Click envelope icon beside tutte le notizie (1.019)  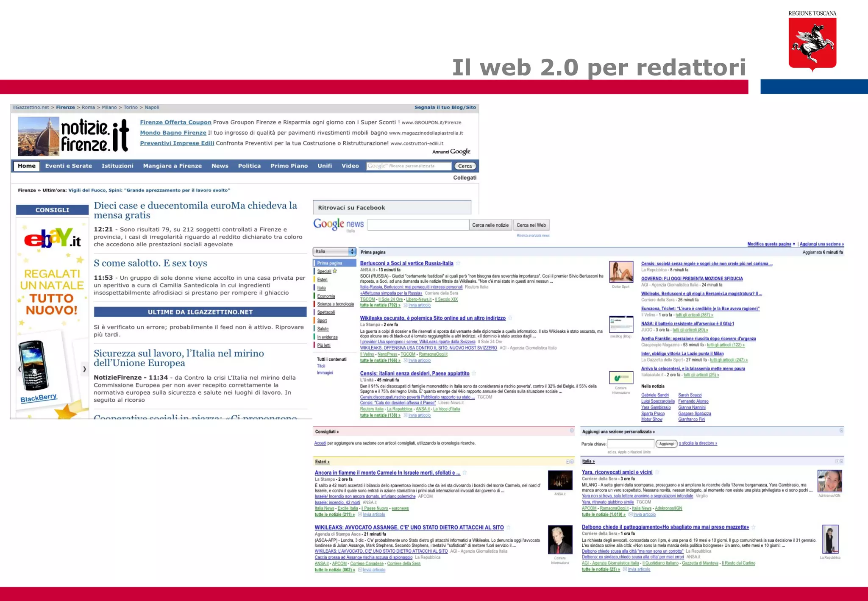[631, 515]
